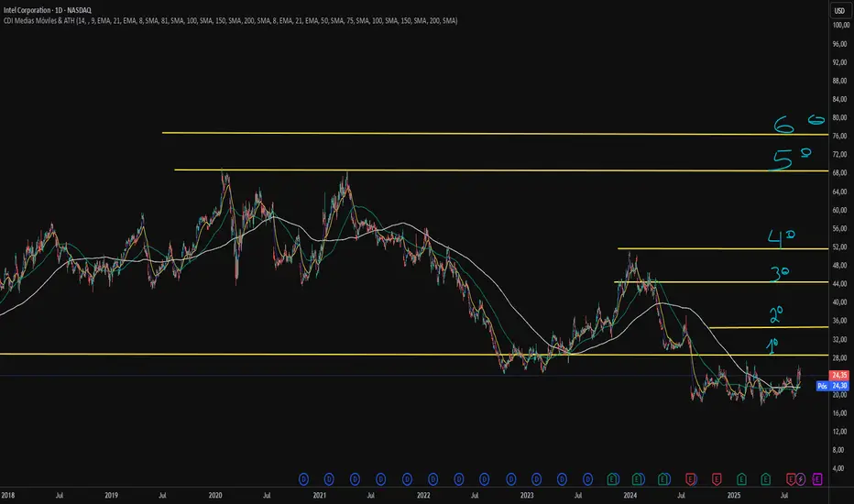Click the 2025 label on the time axis
The height and width of the screenshot is (504, 854).
coord(734,495)
